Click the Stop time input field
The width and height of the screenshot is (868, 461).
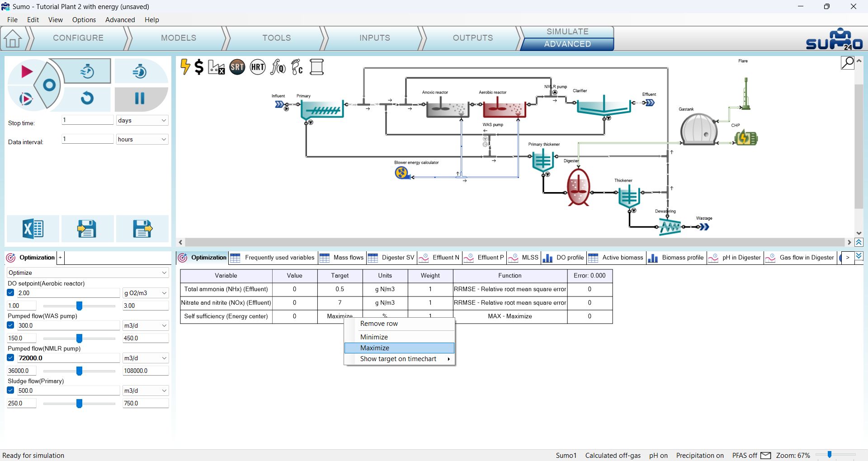click(x=87, y=120)
